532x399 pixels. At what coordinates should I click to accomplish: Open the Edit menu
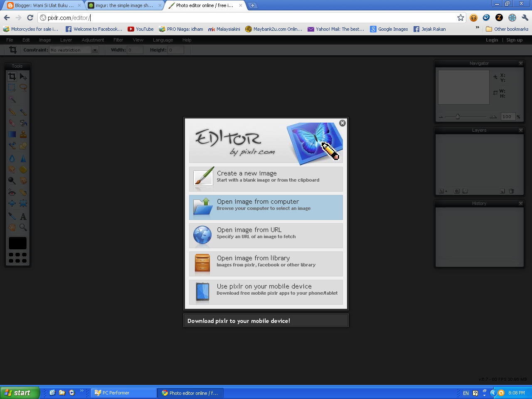coord(26,40)
